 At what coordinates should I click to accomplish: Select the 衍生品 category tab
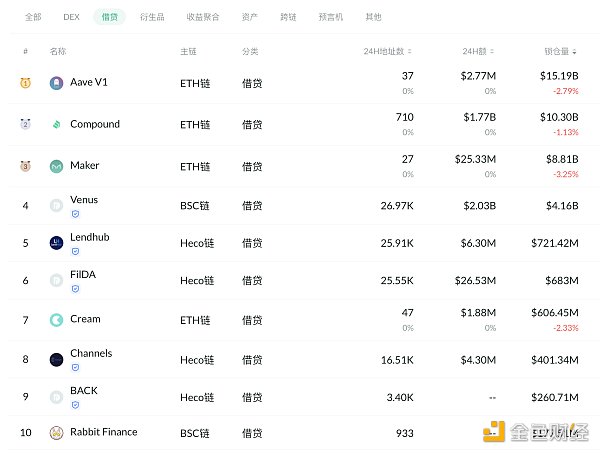152,17
